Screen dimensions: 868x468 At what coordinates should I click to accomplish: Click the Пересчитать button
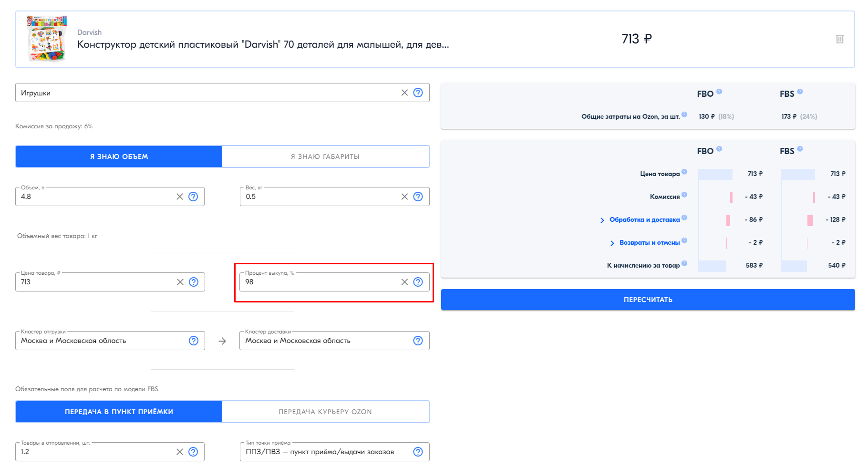tap(648, 300)
